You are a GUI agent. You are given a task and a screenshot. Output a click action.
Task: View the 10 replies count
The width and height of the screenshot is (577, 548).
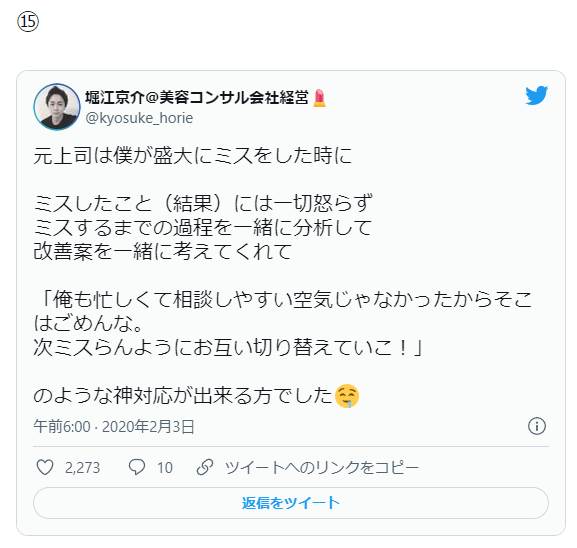click(x=164, y=468)
